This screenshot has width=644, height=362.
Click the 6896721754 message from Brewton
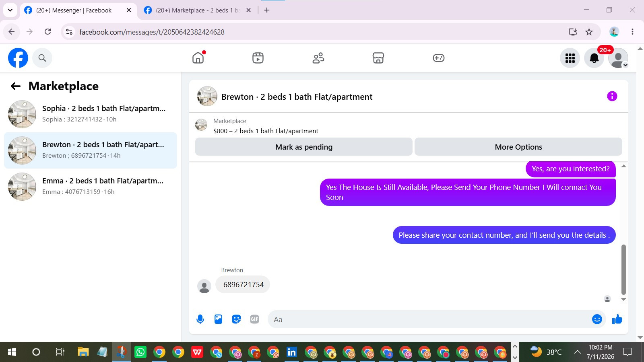point(243,285)
